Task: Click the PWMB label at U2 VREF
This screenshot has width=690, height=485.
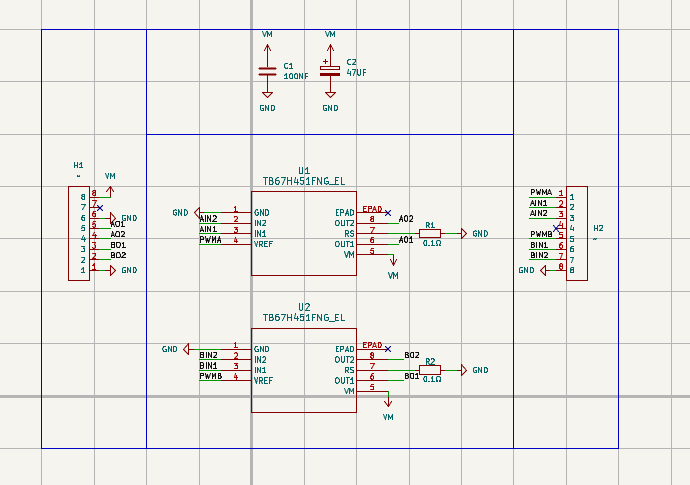Action: coord(211,376)
